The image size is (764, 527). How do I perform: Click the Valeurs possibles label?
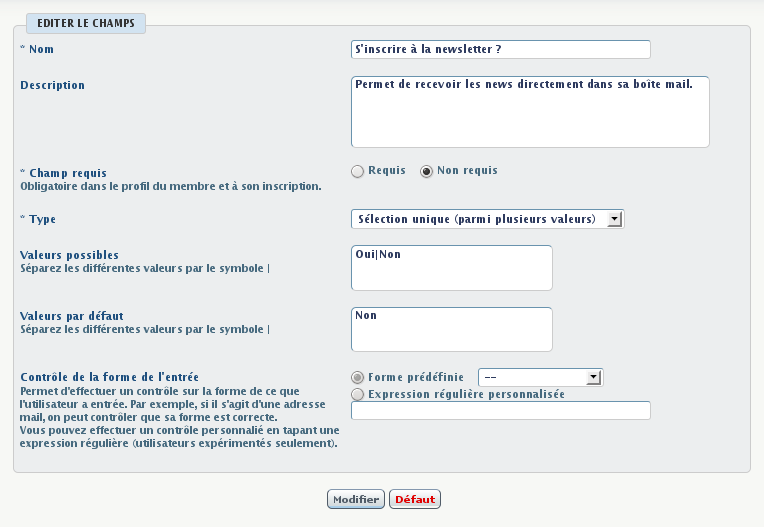69,255
